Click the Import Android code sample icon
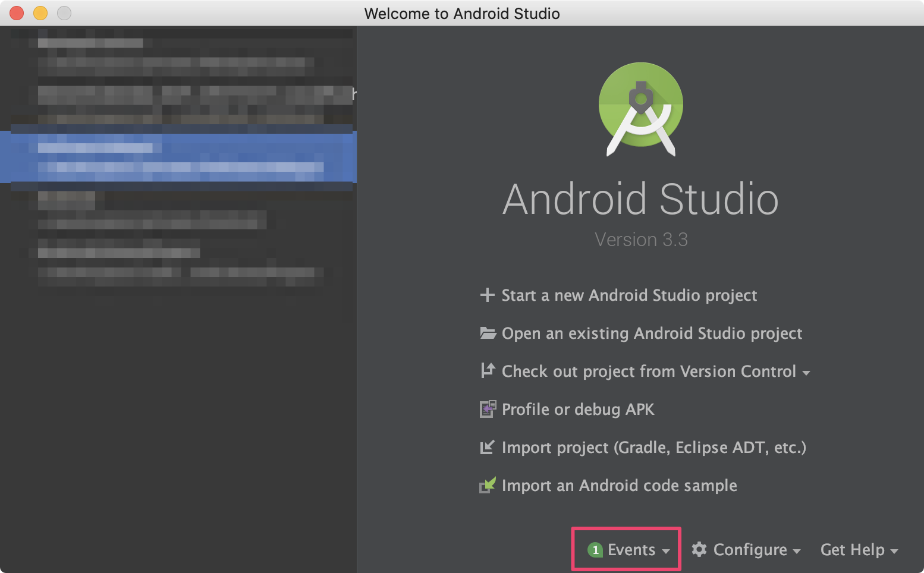 point(488,485)
